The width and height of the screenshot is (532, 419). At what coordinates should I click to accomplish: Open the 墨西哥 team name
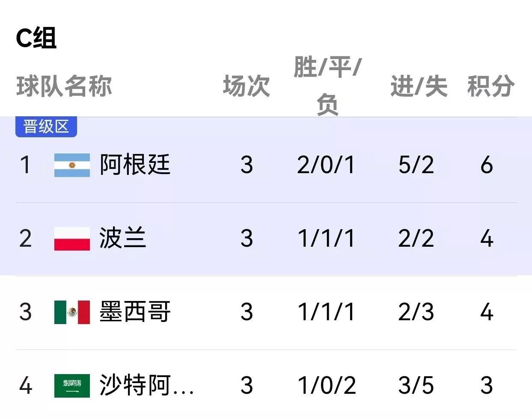[135, 311]
